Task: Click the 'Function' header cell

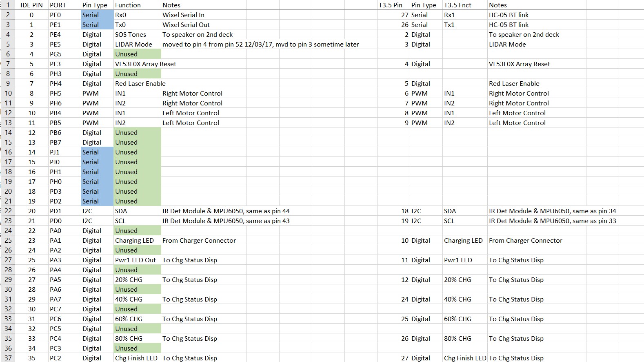Action: tap(137, 5)
